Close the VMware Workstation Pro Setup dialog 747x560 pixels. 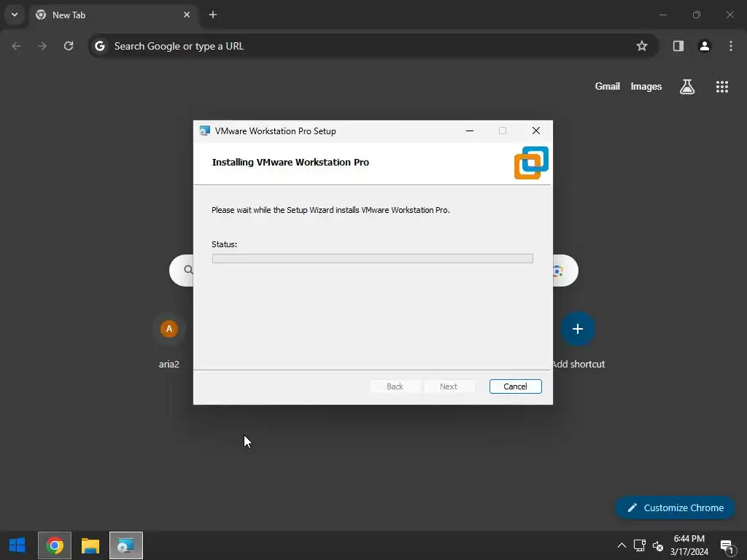point(536,131)
